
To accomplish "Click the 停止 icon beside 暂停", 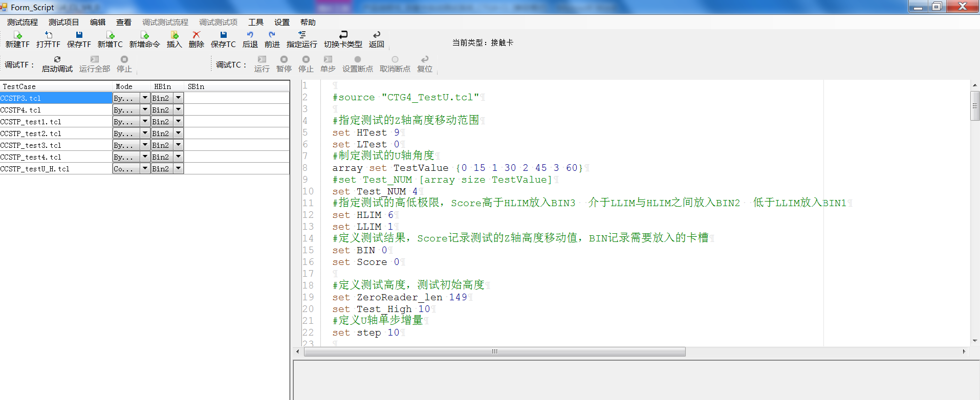I will coord(306,59).
